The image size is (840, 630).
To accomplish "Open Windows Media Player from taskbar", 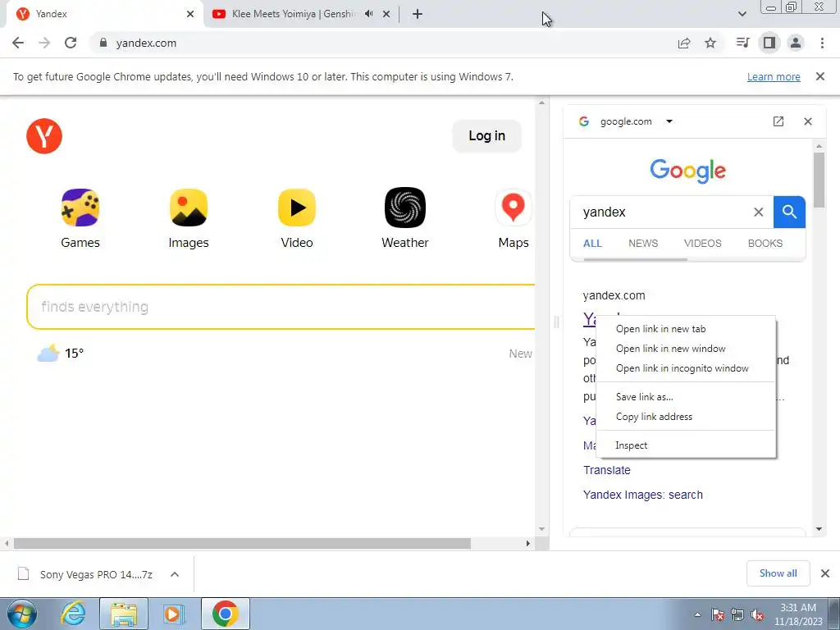I will 174,614.
